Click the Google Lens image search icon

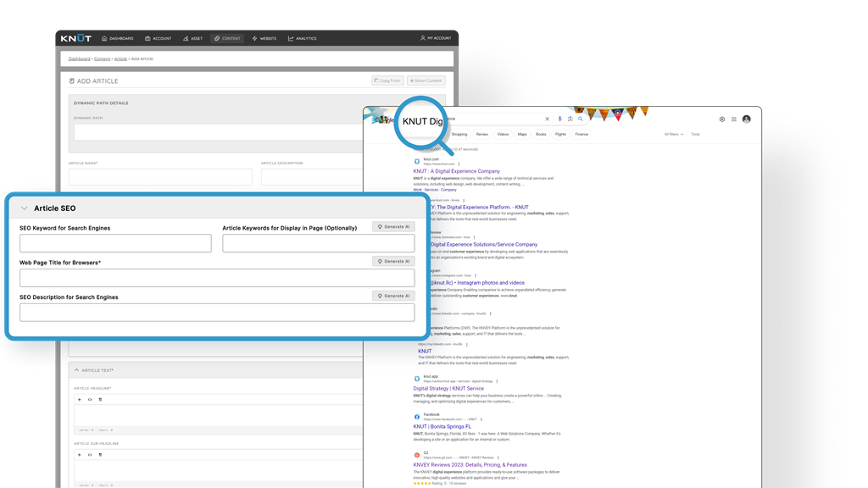tap(570, 119)
